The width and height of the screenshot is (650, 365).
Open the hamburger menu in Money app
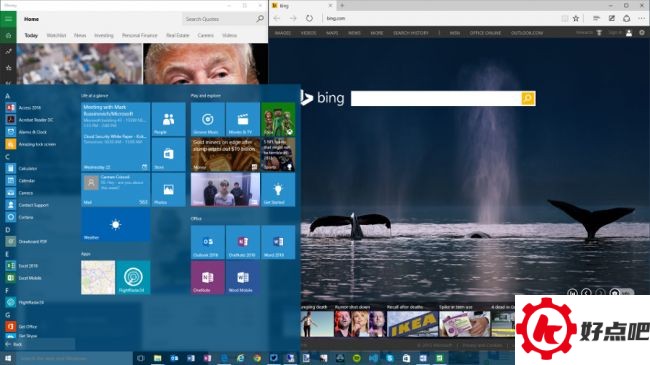[8, 19]
